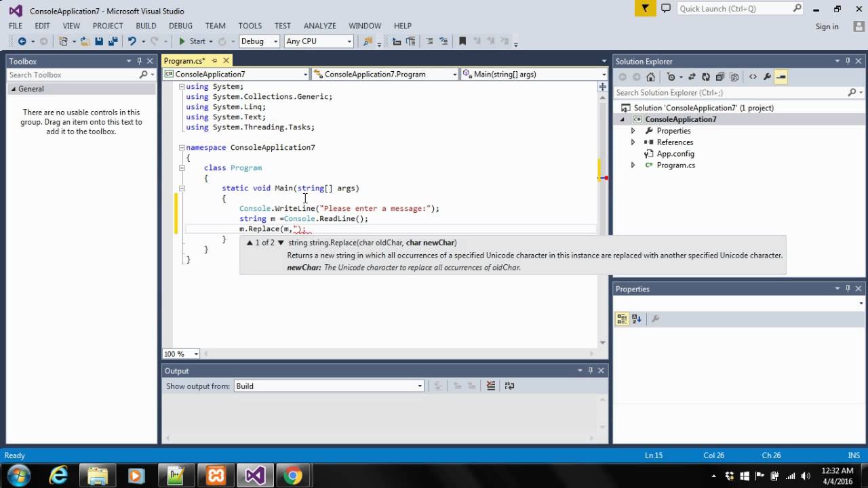Select App.config in Solution Explorer
Viewport: 868px width, 488px height.
675,154
